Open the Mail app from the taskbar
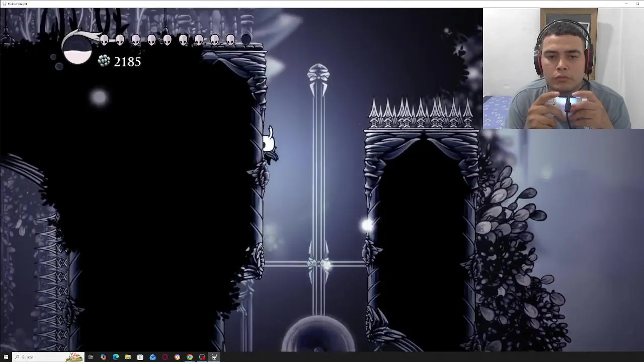644x362 pixels. 152,357
